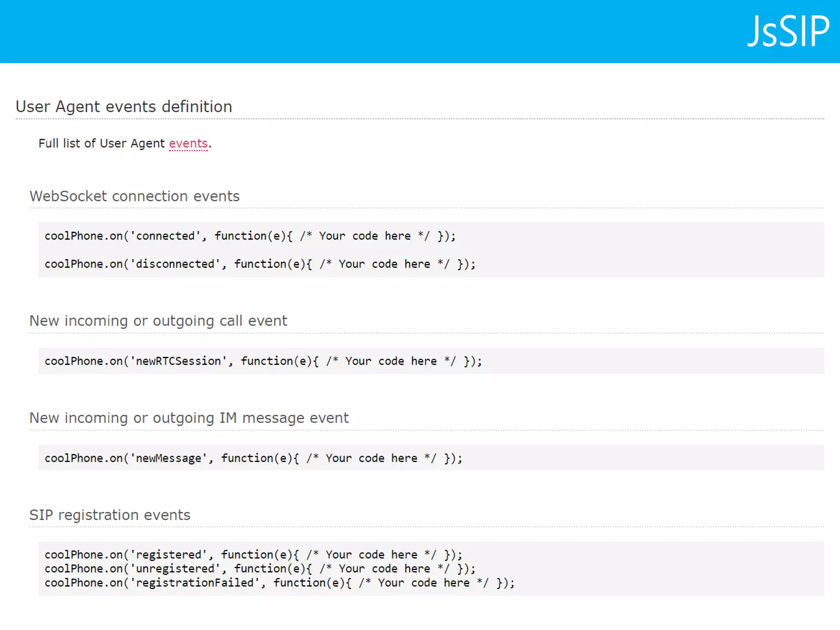
Task: Click 'SIP registration events' subheading
Action: pos(110,515)
